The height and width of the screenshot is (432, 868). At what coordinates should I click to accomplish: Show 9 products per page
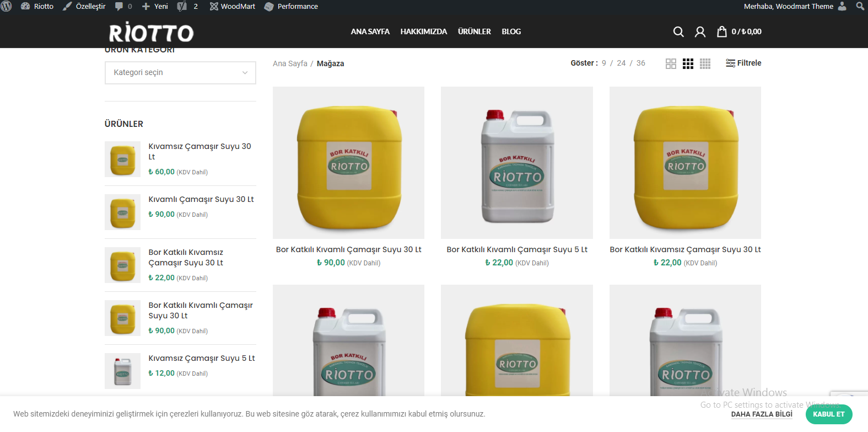click(x=604, y=63)
